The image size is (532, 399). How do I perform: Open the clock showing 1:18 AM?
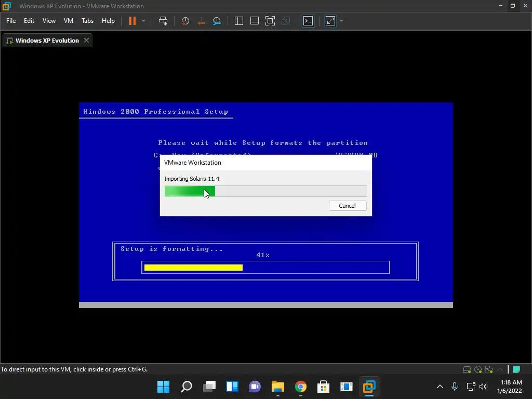coord(510,387)
